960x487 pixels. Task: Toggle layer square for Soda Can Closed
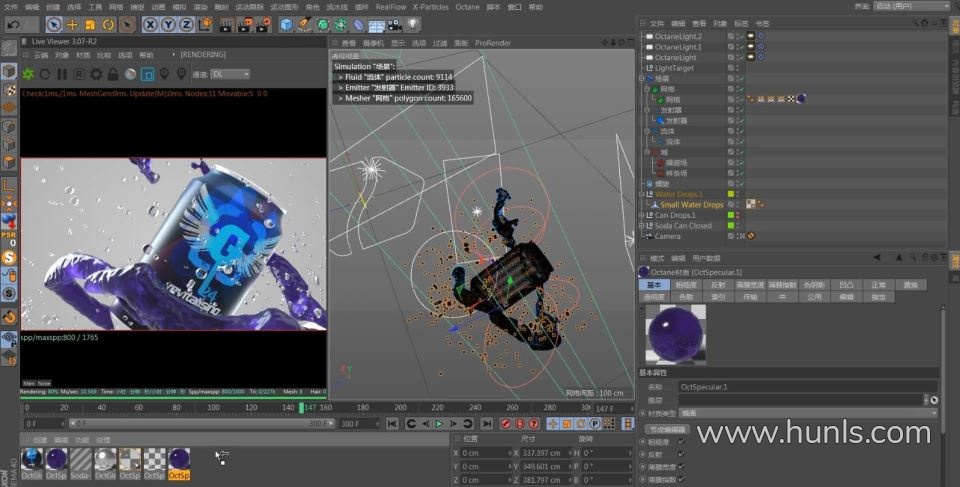pos(730,225)
